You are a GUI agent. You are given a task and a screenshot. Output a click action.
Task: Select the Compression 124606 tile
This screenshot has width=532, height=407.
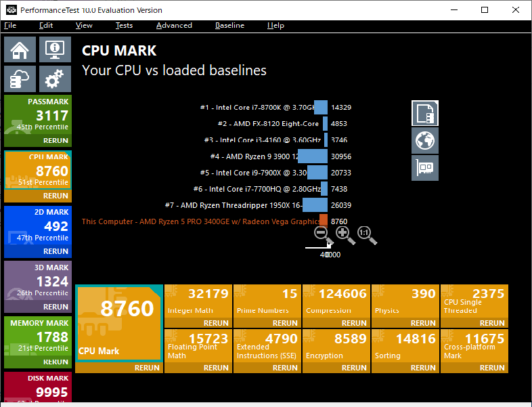336,301
